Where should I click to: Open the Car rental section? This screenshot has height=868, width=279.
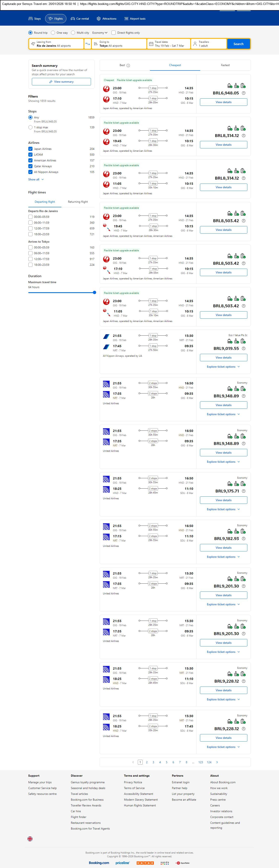[x=80, y=19]
